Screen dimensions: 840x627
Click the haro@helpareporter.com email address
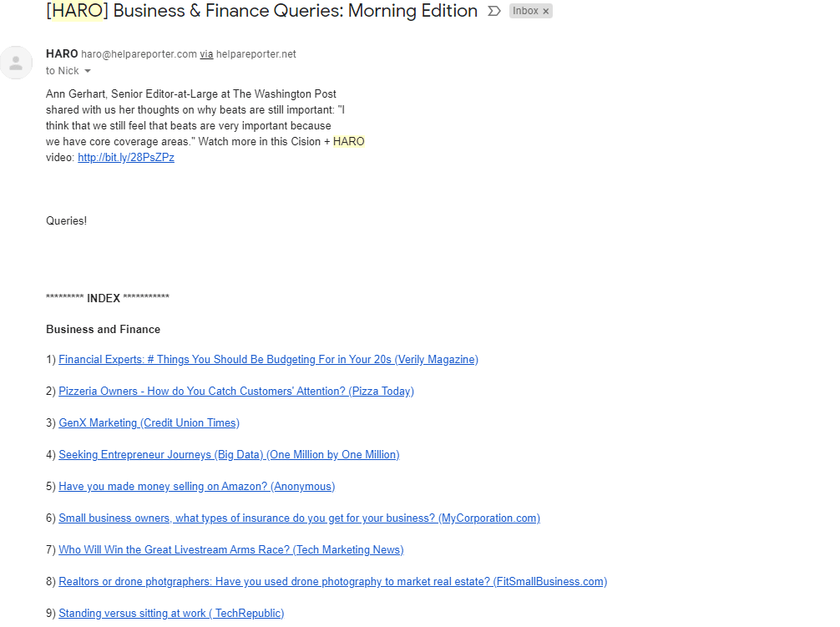(x=139, y=54)
